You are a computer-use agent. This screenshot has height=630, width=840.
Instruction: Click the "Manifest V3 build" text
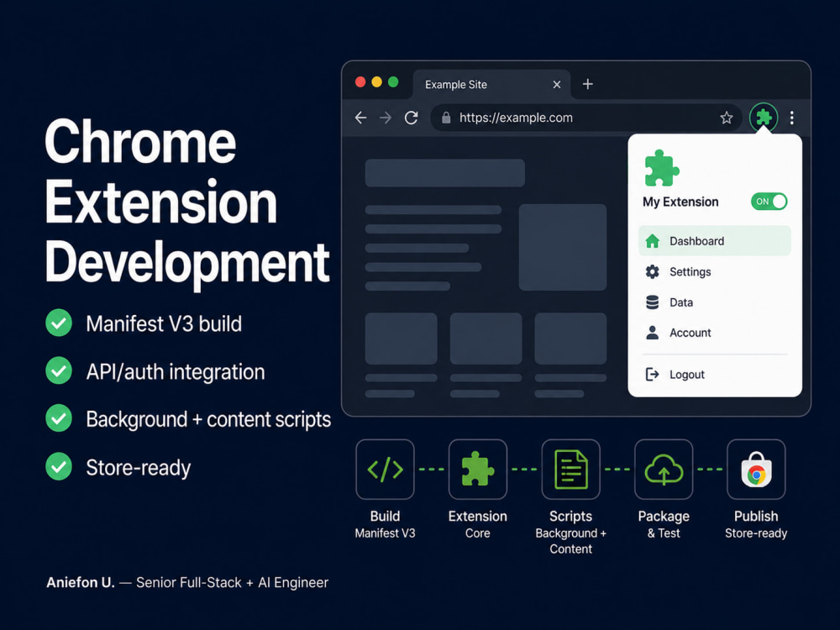(164, 323)
